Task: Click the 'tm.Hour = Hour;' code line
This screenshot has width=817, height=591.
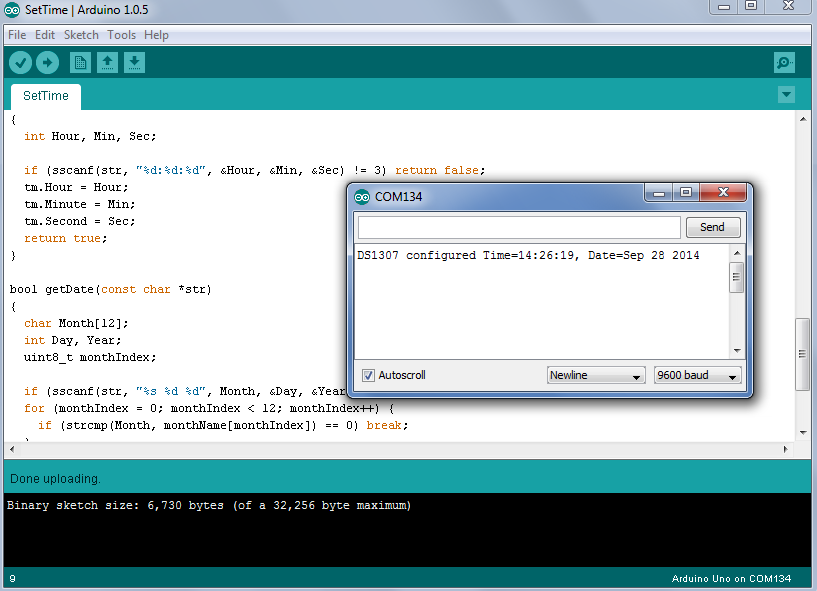Action: pyautogui.click(x=76, y=188)
